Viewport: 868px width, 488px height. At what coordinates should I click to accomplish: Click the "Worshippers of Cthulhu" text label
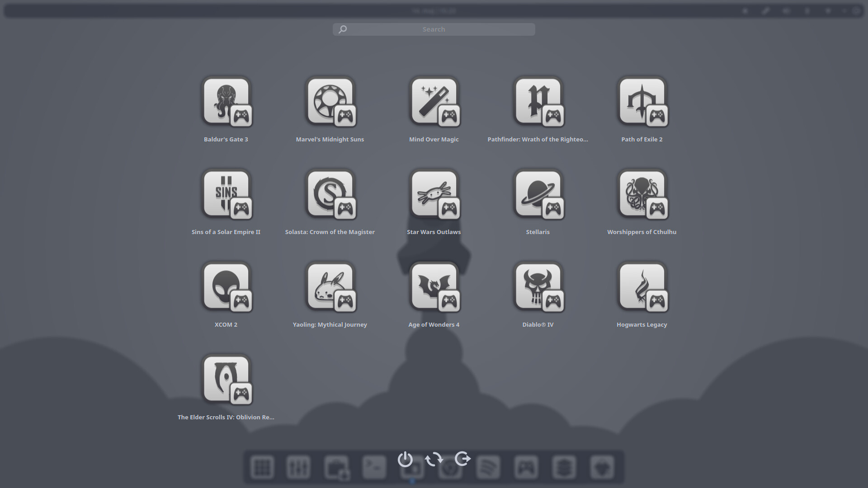(x=642, y=232)
